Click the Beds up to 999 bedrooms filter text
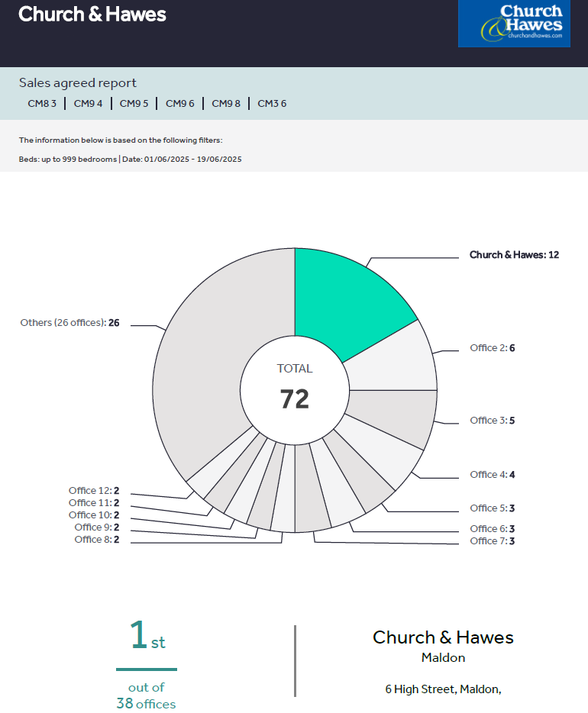The height and width of the screenshot is (713, 588). click(68, 159)
